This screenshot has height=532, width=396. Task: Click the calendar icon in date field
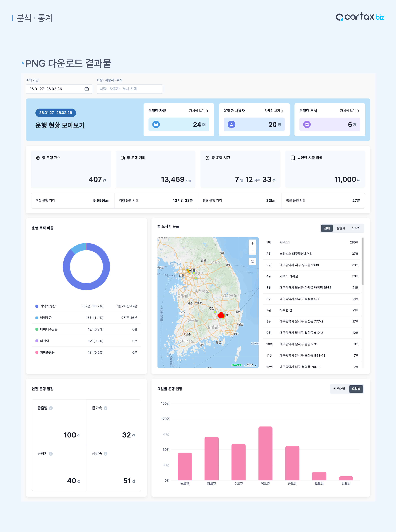click(87, 89)
